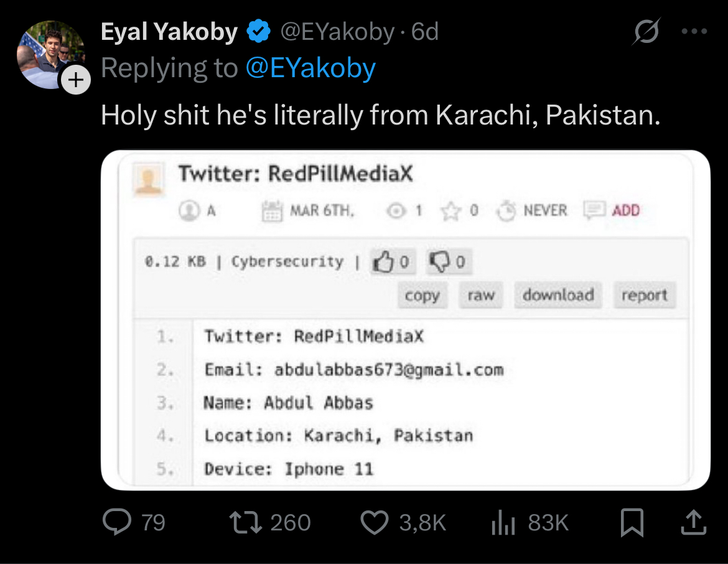Click the thumbs up icon in paste
This screenshot has width=728, height=564.
[x=383, y=262]
